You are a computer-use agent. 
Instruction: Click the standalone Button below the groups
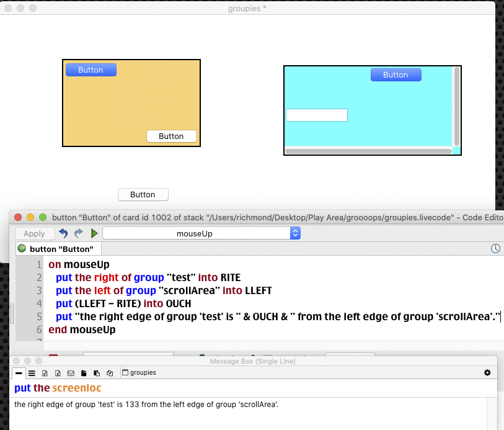[143, 195]
